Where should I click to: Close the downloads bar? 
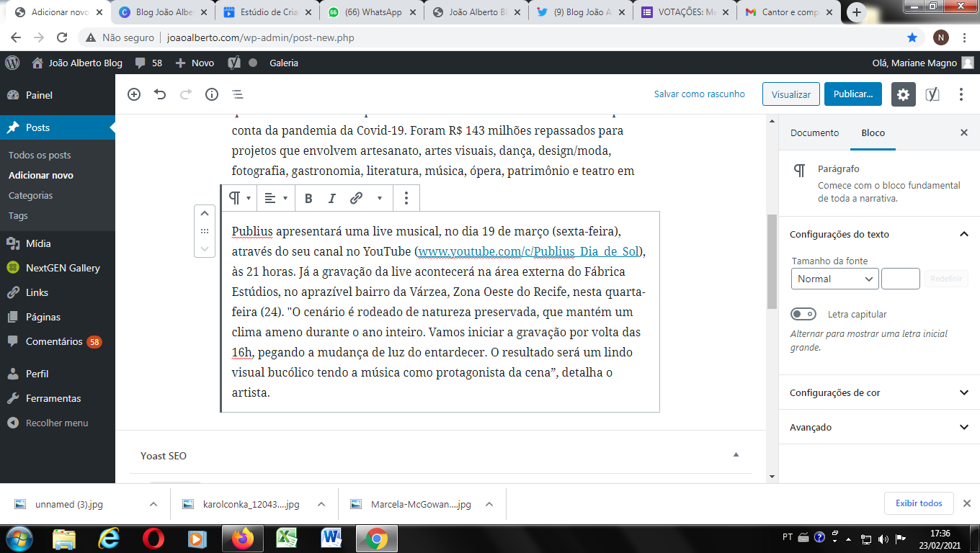tap(967, 503)
